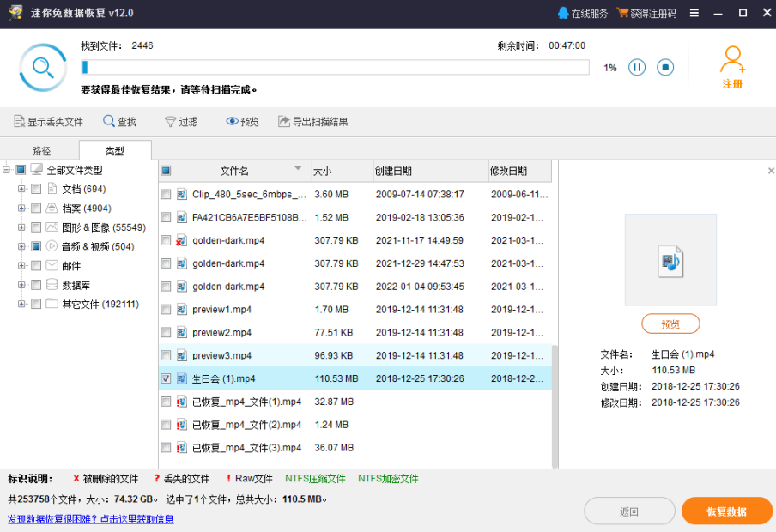Click the 恢复数据 button
The image size is (776, 532).
tap(726, 511)
